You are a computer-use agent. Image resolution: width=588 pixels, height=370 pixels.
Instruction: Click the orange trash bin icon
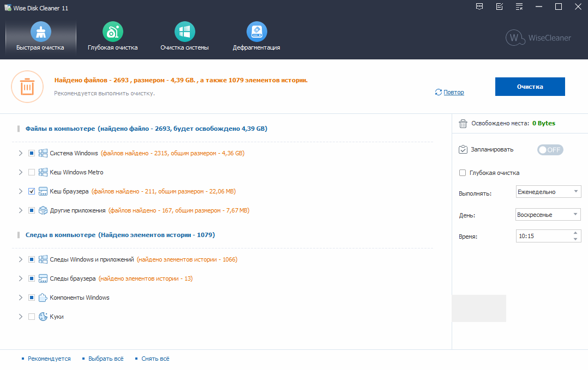27,87
